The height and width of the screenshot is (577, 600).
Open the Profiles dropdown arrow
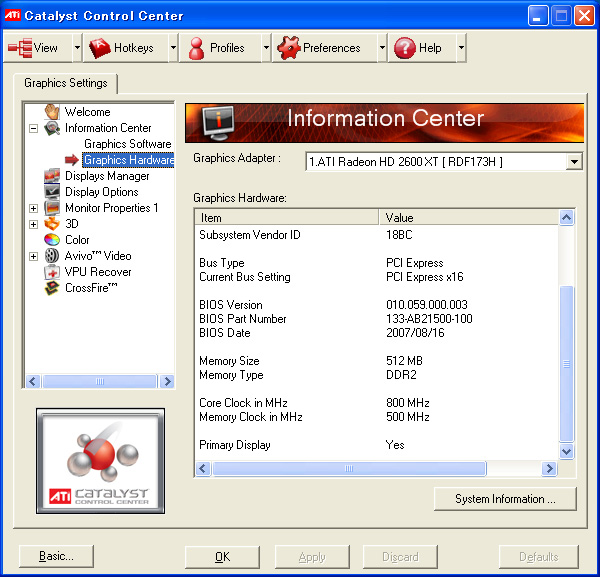(265, 48)
